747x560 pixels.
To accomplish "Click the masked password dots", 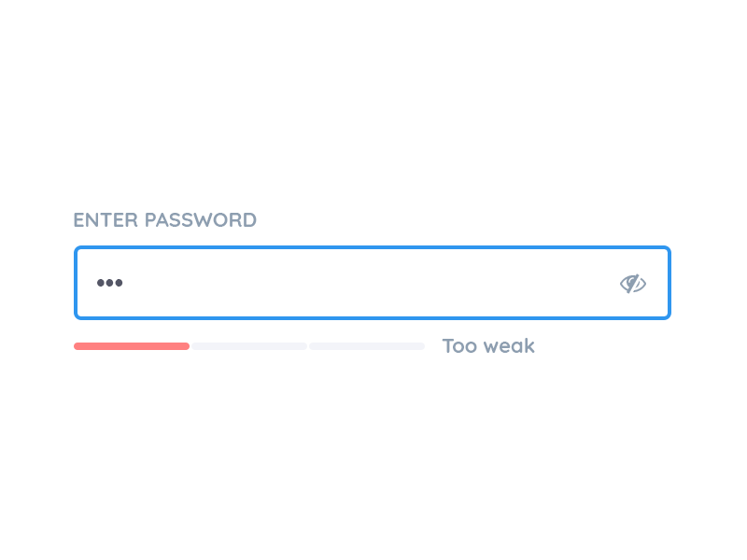I will [x=109, y=283].
